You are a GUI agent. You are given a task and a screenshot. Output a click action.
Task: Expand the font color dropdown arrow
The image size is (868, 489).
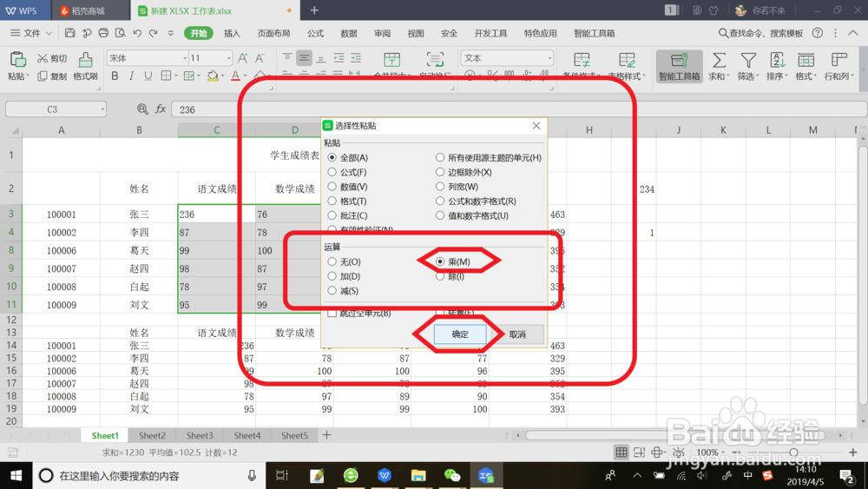246,76
